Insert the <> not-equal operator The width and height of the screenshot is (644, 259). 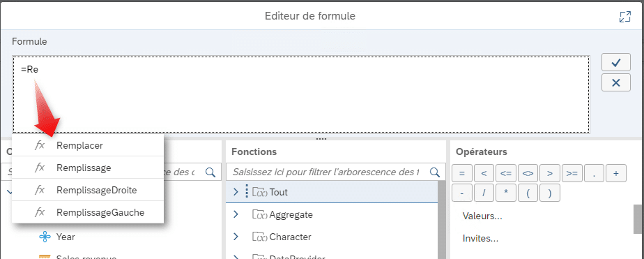tap(528, 174)
